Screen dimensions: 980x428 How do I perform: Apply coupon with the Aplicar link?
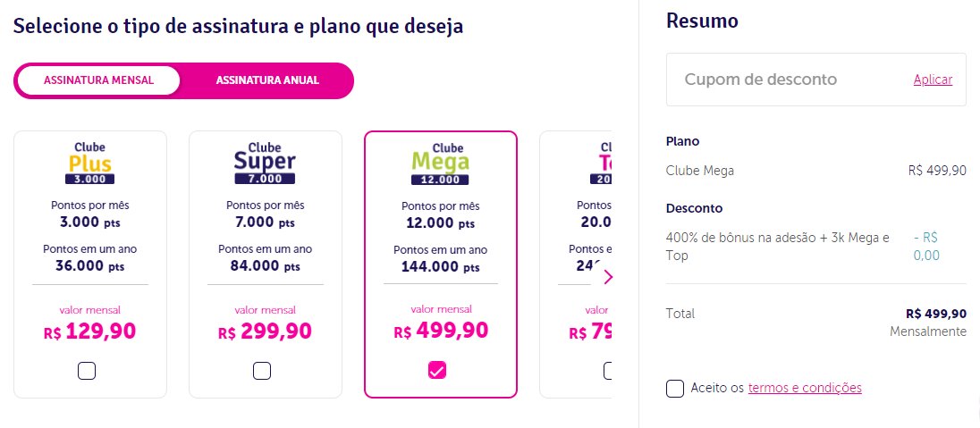(933, 80)
